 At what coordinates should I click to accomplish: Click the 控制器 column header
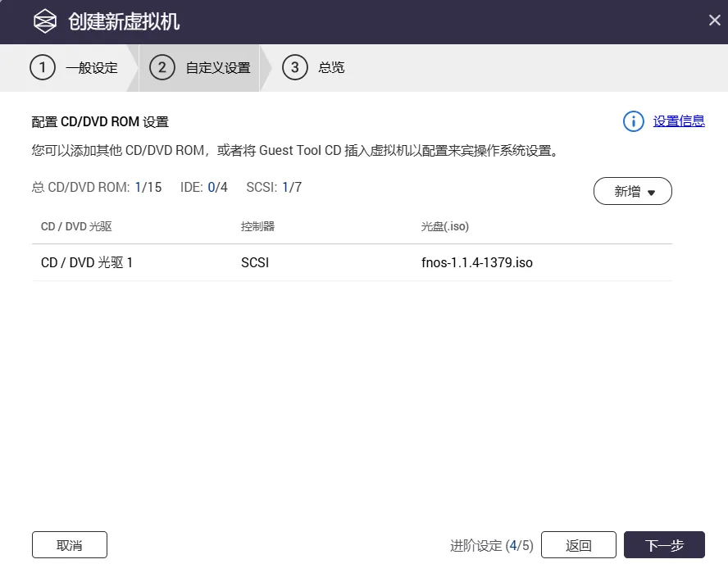click(x=257, y=226)
